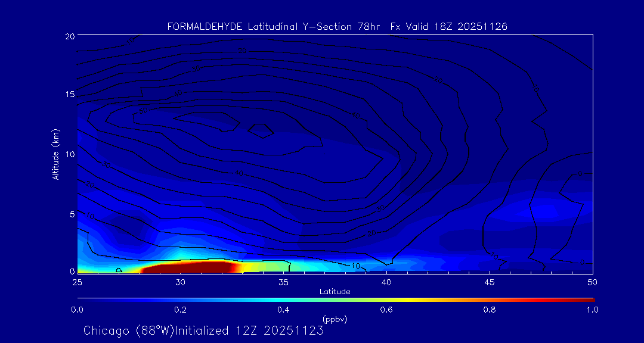Screen dimensions: 644x343
Task: Select the 0.4 colorbar tick label
Action: pos(283,310)
